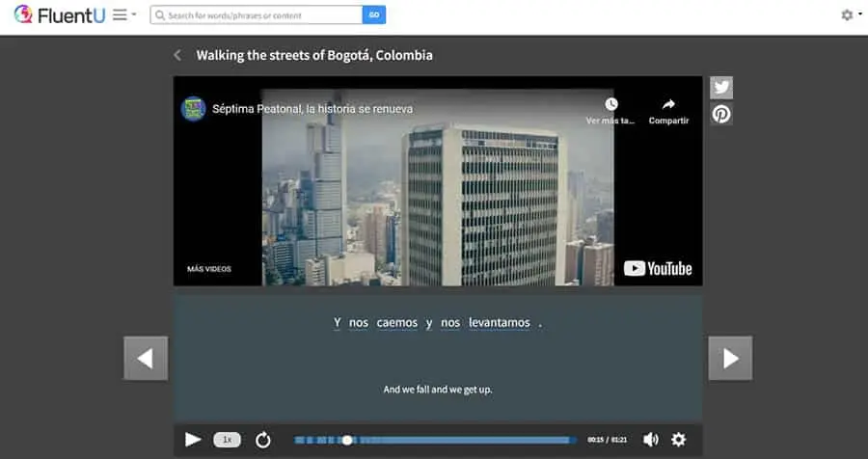Open the top-right account settings gear dropdown
868x459 pixels.
851,15
